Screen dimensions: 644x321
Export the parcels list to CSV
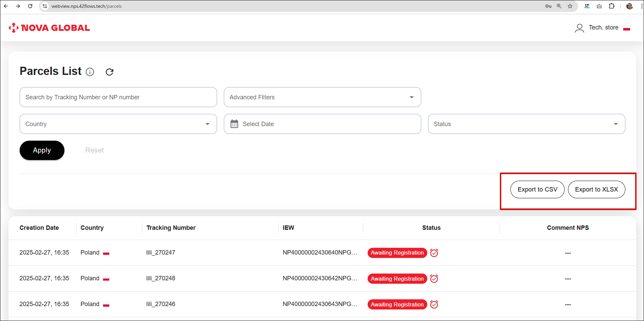pos(537,189)
